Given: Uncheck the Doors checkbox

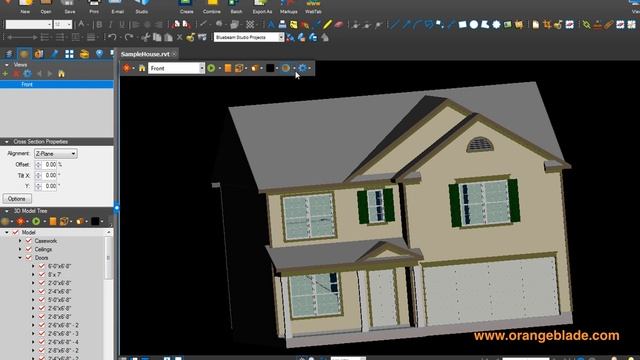Looking at the screenshot, I should [x=29, y=258].
